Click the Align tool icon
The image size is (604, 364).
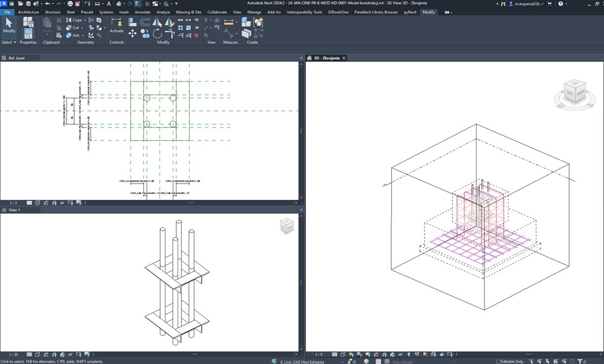click(x=133, y=22)
